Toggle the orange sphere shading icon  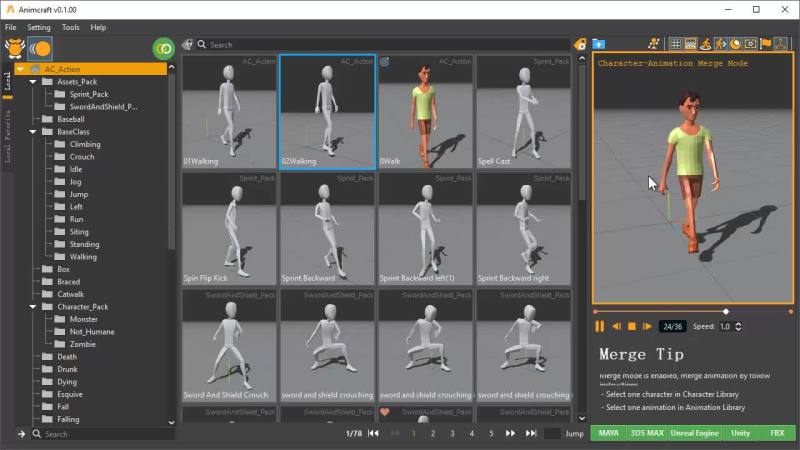[x=735, y=44]
